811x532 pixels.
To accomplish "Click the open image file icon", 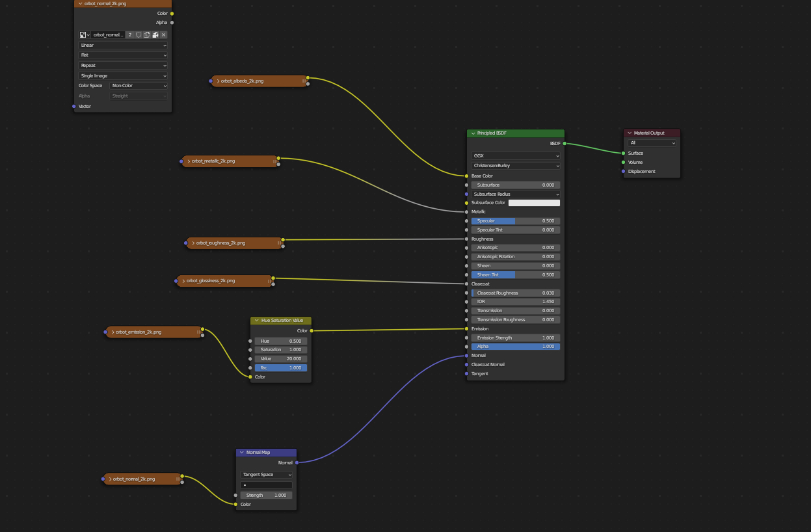I will pyautogui.click(x=155, y=34).
